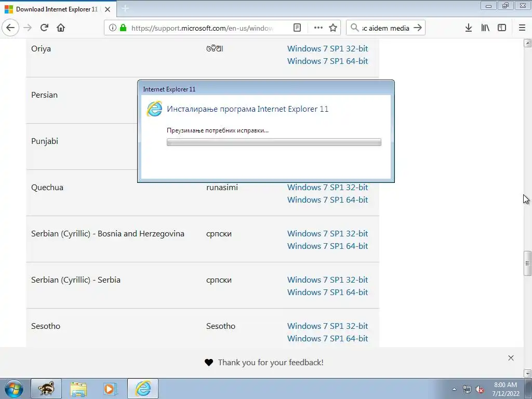Open Windows Media Player from taskbar

tap(110, 389)
